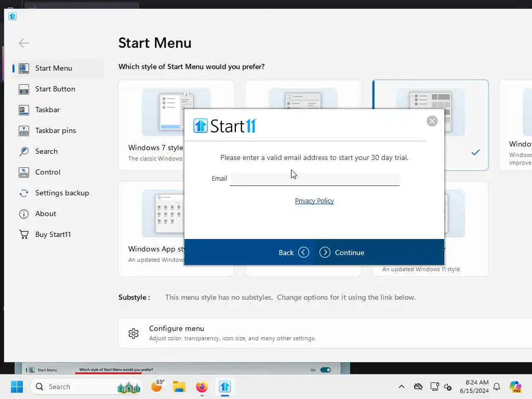Click the display tray icon
This screenshot has width=532, height=399.
pos(434,387)
